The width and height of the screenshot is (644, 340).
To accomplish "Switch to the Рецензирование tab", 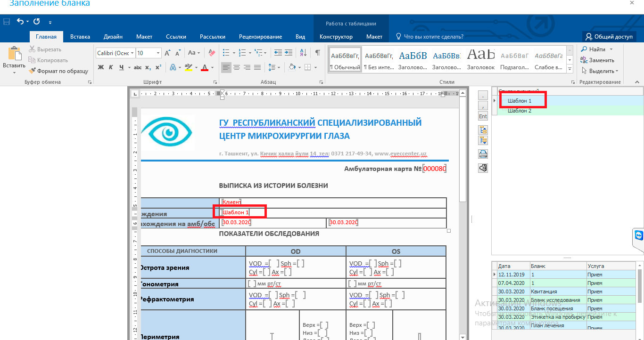I will (260, 37).
